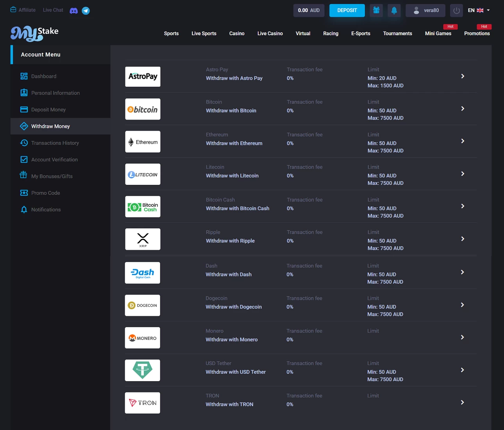Click the gift box icon
Screen dimensions: 504x430
point(376,10)
